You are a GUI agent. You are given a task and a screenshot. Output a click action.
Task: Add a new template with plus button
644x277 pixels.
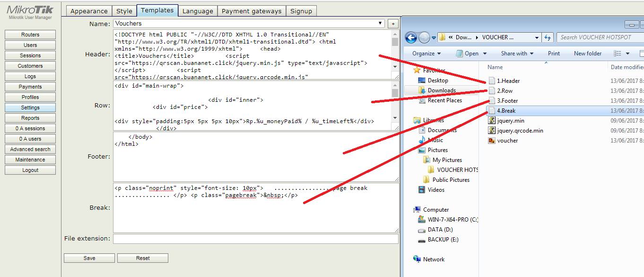pyautogui.click(x=392, y=24)
